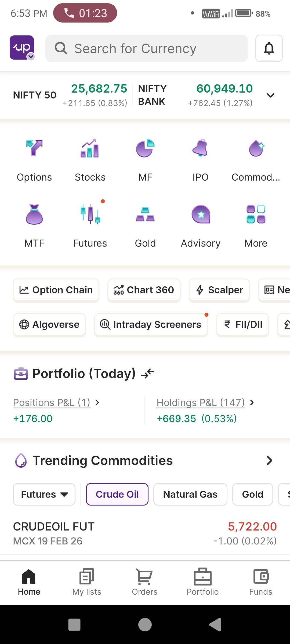Tap the Stocks chart icon
Screen dimensions: 290x644
[x=90, y=148]
